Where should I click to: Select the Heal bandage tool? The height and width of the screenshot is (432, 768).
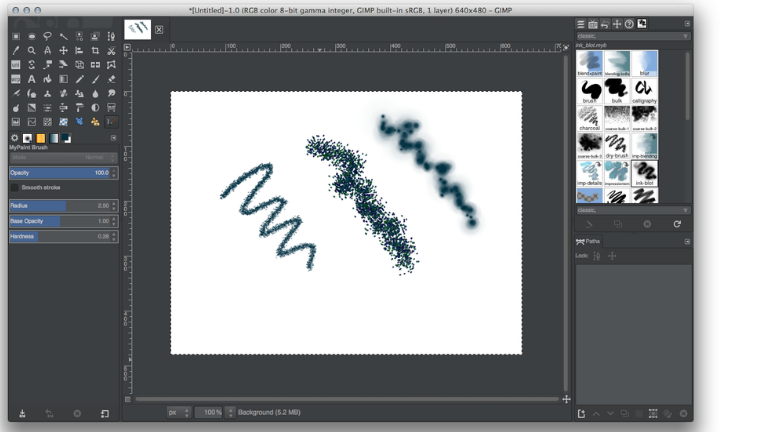click(x=64, y=93)
